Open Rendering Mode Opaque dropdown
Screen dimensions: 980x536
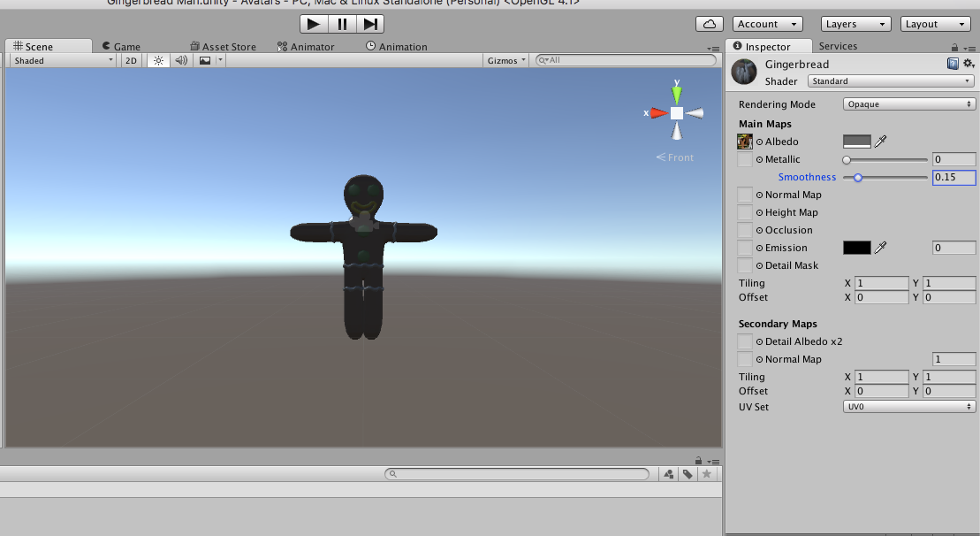(x=908, y=104)
